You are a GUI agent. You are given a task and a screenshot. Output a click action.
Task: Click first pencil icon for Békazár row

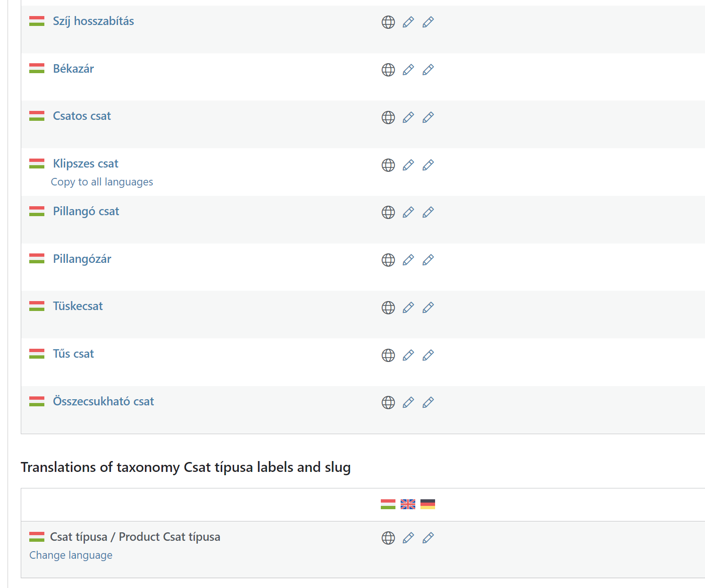(408, 70)
